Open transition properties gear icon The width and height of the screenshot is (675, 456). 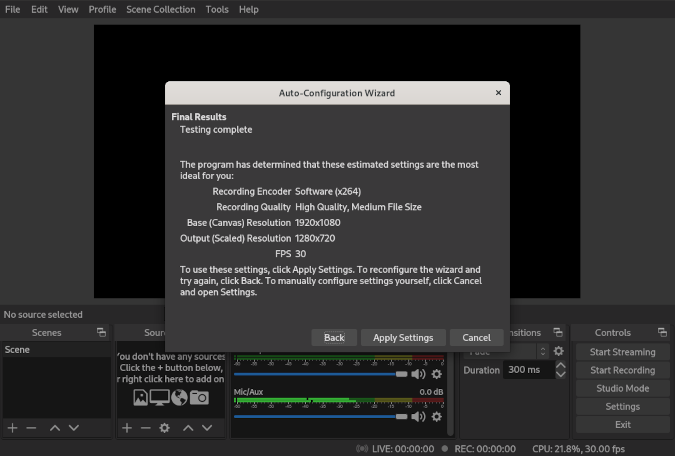558,351
